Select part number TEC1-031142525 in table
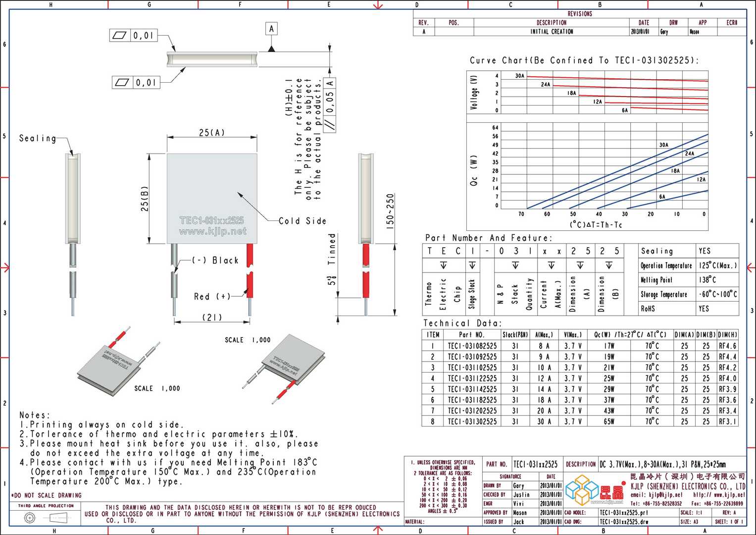This screenshot has height=535, width=756. [x=472, y=389]
